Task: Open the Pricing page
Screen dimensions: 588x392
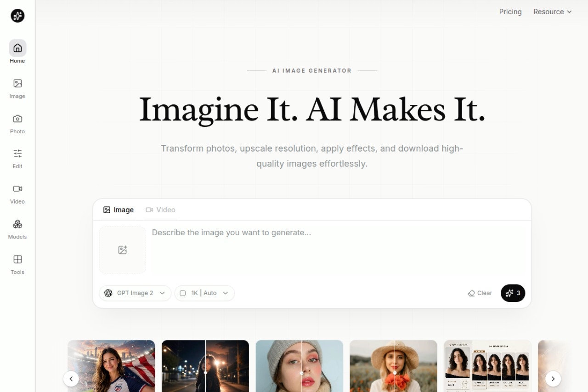Action: tap(510, 12)
